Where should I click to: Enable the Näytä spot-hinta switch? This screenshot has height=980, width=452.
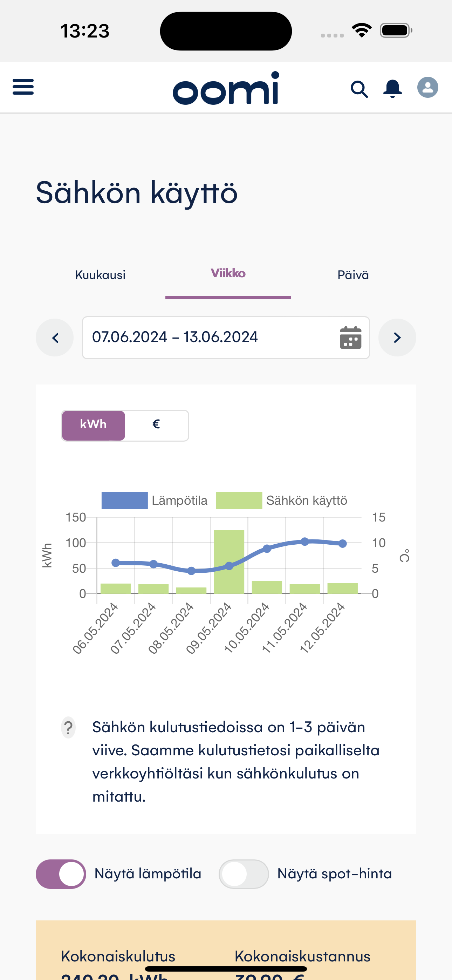[244, 874]
